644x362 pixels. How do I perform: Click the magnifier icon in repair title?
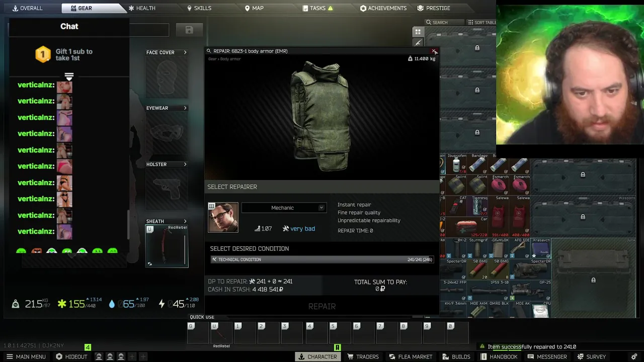pyautogui.click(x=209, y=51)
